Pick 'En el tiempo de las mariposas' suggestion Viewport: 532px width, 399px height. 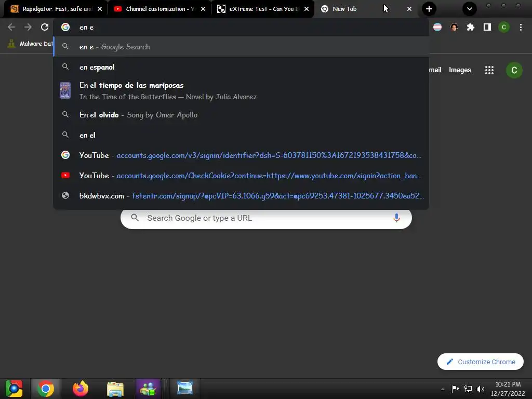[241, 91]
